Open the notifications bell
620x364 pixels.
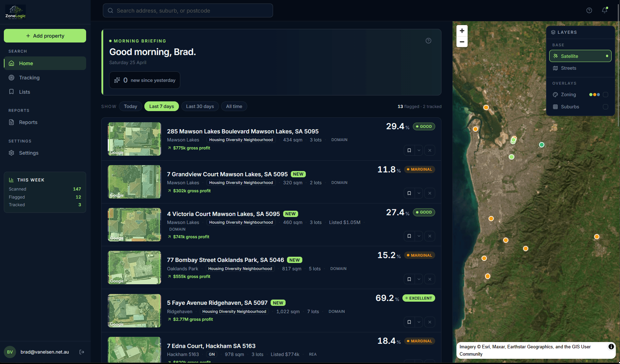coord(604,10)
